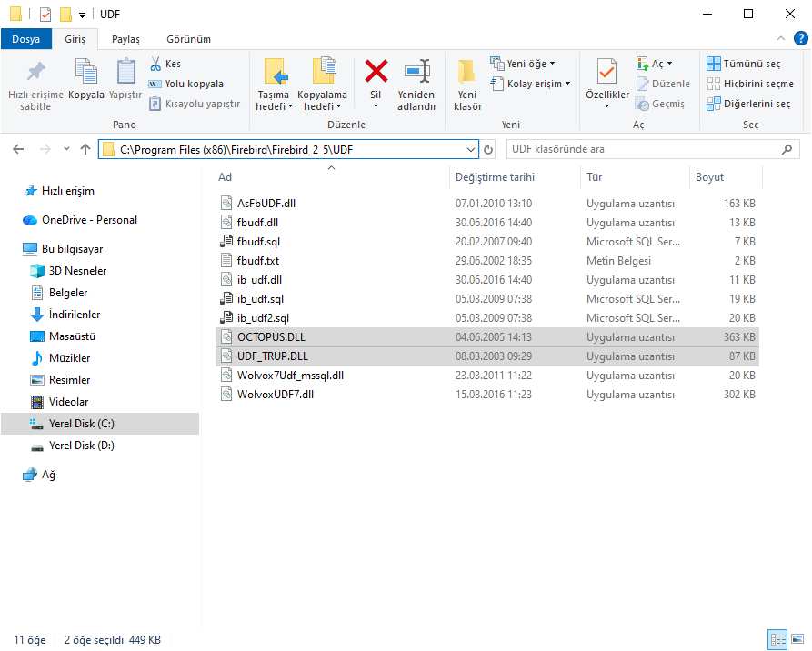Open the Görünüm ribbon tab
This screenshot has width=812, height=651.
(188, 39)
